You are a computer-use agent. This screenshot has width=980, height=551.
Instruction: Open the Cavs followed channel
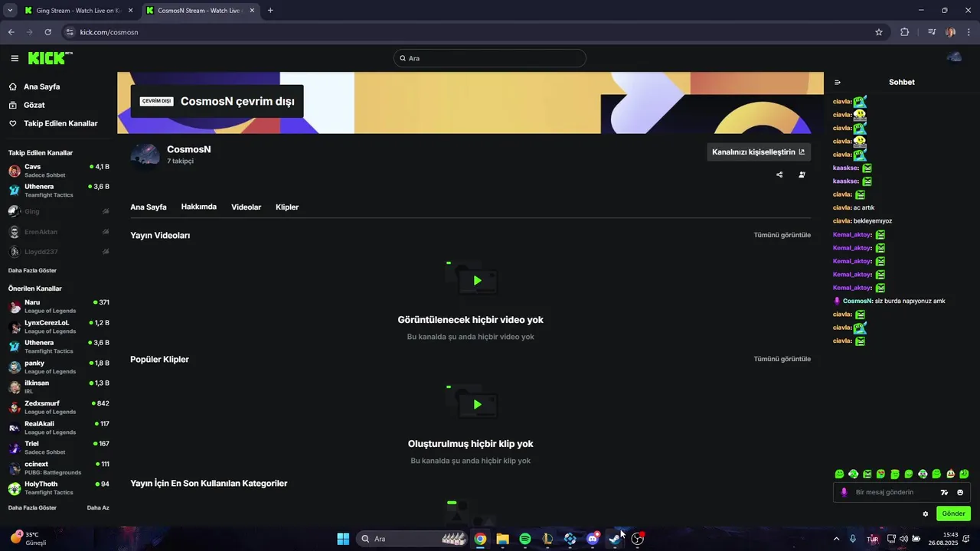tap(59, 171)
